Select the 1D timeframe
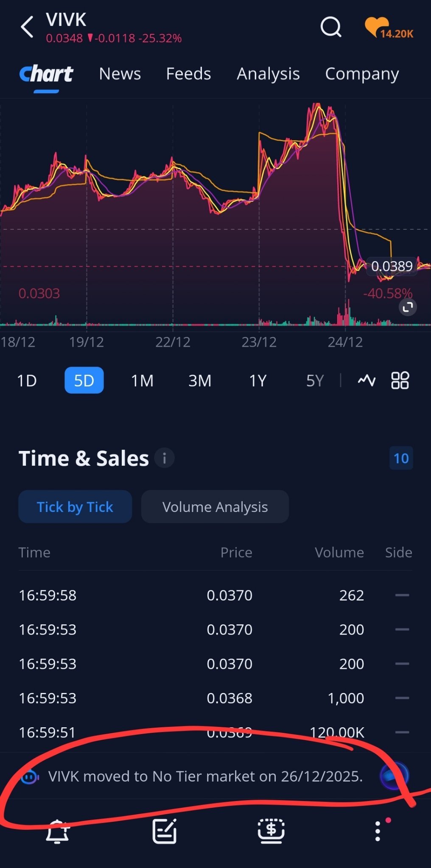431x868 pixels. click(x=27, y=381)
